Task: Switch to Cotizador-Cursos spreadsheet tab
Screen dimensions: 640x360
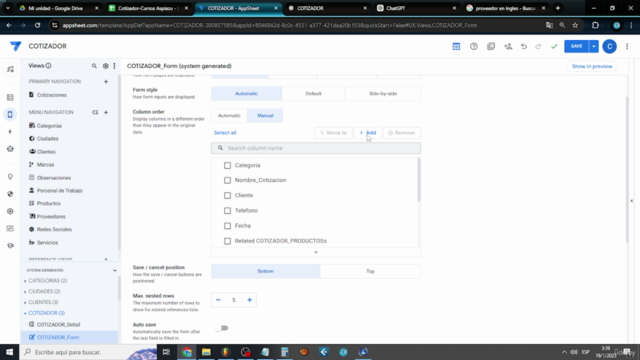Action: tap(149, 8)
